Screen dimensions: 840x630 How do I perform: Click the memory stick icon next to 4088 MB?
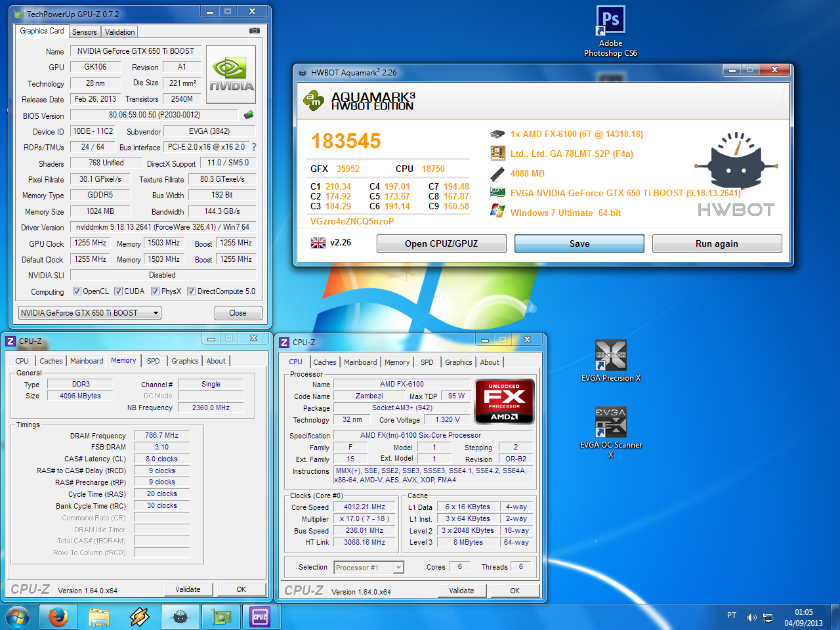[x=497, y=173]
